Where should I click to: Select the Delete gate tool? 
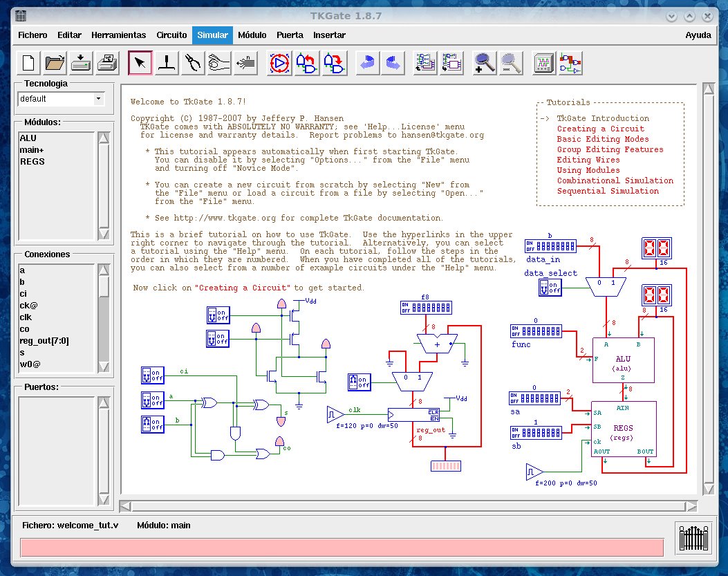pos(166,63)
